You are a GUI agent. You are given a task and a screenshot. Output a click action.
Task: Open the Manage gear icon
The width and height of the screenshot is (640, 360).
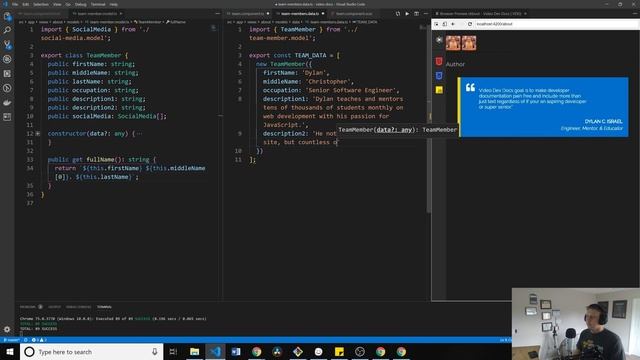(x=7, y=329)
